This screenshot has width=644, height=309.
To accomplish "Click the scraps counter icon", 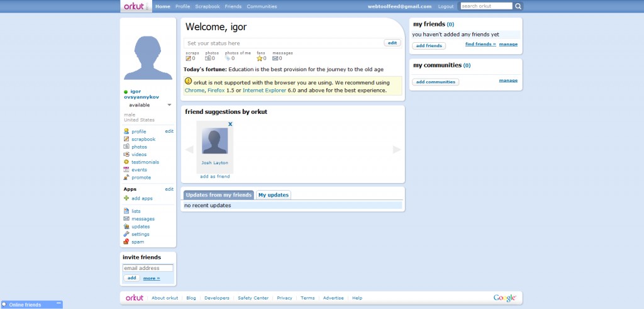I will click(x=188, y=59).
